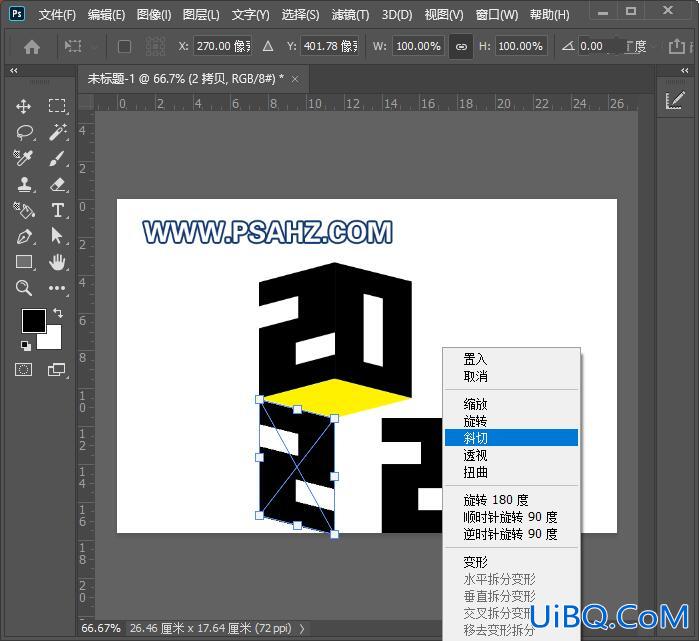Click the X position field
The image size is (699, 641).
pos(222,46)
